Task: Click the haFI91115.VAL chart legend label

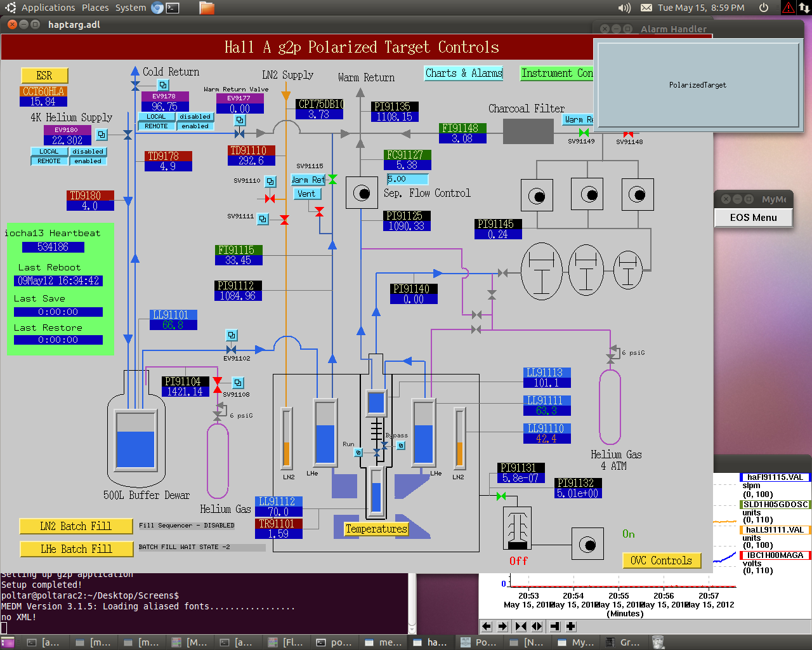Action: (x=775, y=477)
